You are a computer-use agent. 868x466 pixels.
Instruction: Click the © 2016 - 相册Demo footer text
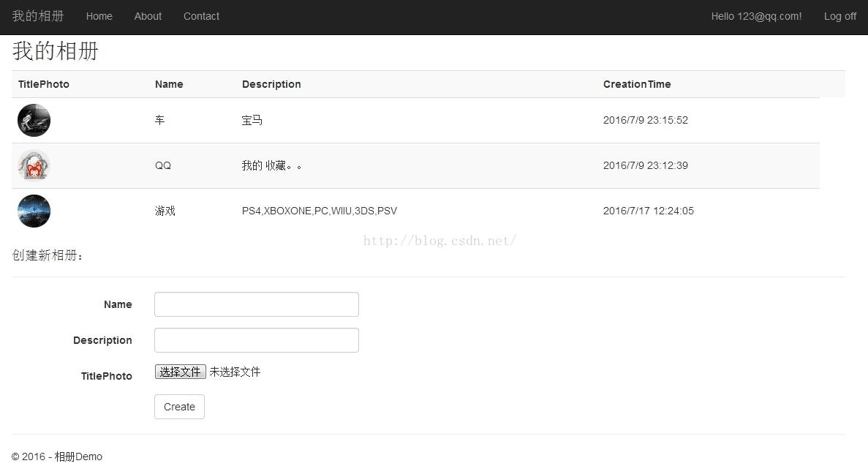coord(56,456)
